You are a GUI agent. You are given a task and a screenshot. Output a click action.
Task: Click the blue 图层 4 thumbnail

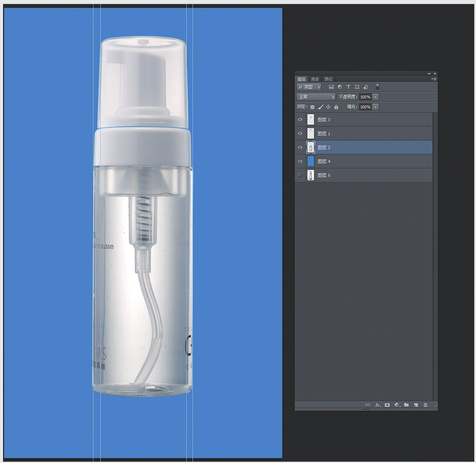tap(310, 161)
